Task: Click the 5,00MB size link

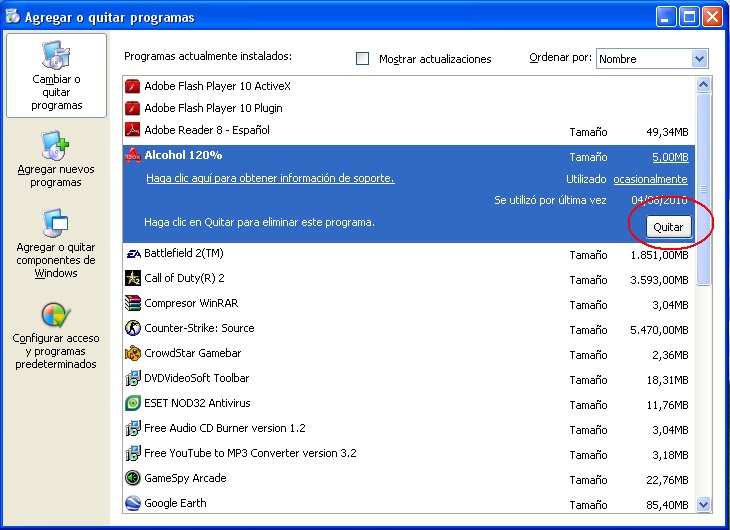Action: [670, 157]
